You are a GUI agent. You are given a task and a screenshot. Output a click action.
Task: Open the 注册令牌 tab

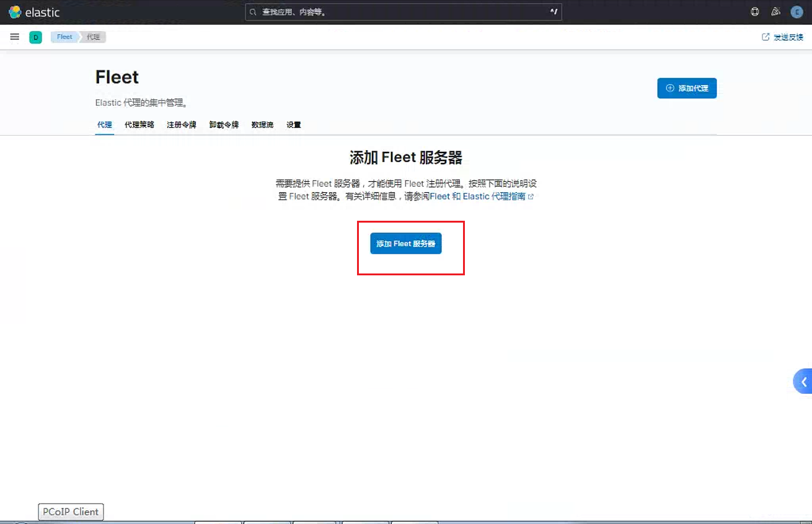pos(182,125)
